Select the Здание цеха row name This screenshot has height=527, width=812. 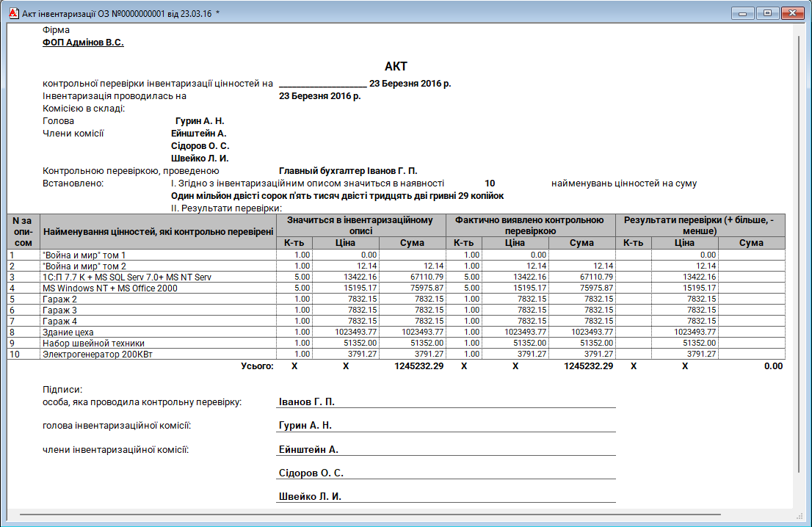(x=68, y=332)
